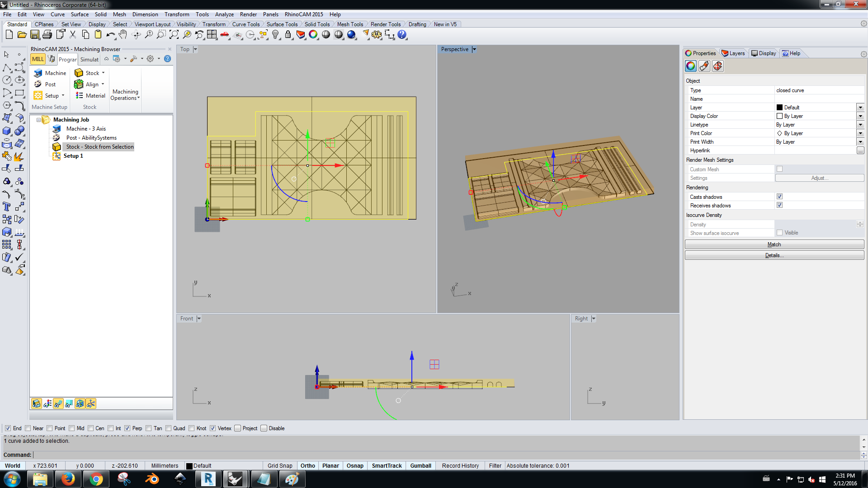The width and height of the screenshot is (868, 488).
Task: Uncheck Receives shadows checkbox
Action: pyautogui.click(x=779, y=205)
